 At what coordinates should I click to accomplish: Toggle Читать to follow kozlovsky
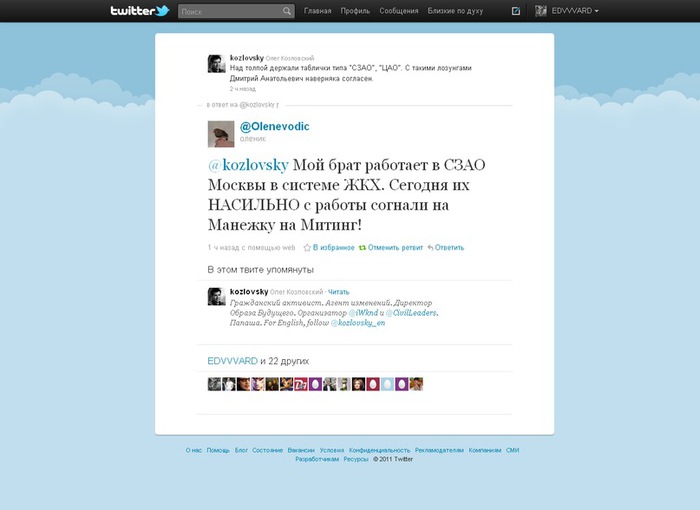(x=339, y=292)
